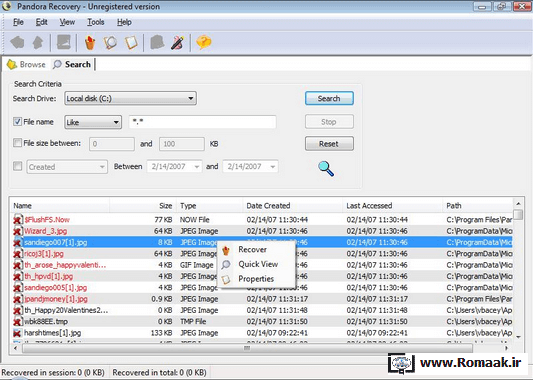Select the $FlushFS.Now file name
The width and height of the screenshot is (533, 380).
pyautogui.click(x=47, y=220)
